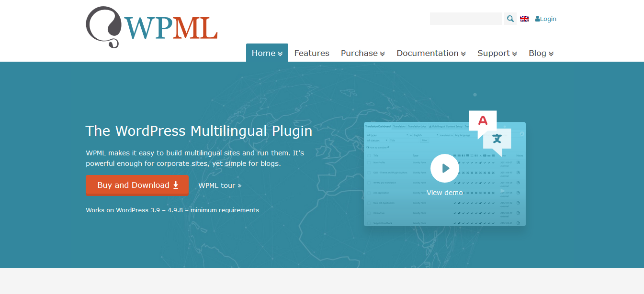Viewport: 644px width, 294px height.
Task: Open the Home menu tab
Action: [267, 53]
